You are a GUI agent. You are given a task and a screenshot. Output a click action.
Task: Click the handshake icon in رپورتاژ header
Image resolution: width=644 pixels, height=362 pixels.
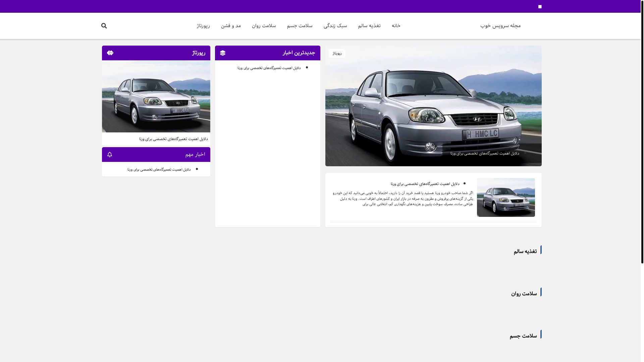110,53
